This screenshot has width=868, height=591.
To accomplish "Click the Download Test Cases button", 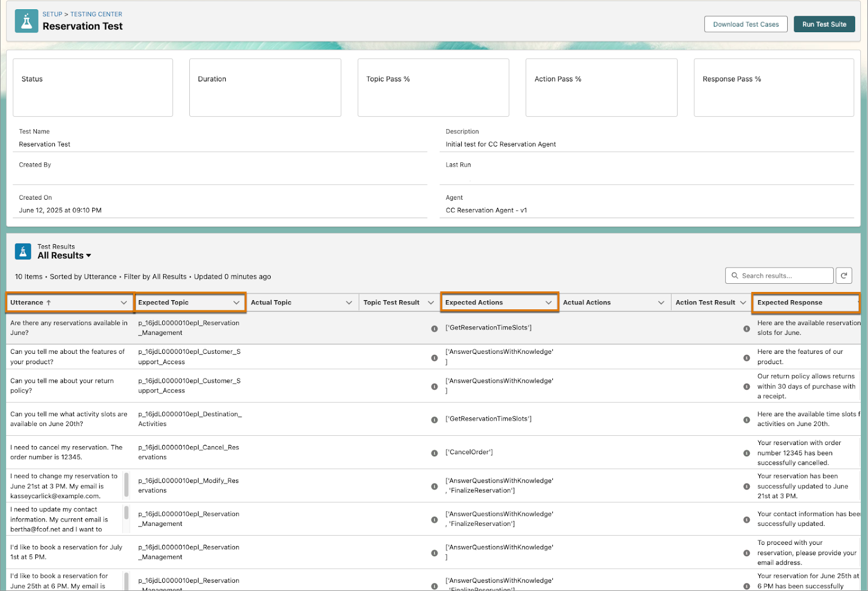I will pyautogui.click(x=745, y=24).
